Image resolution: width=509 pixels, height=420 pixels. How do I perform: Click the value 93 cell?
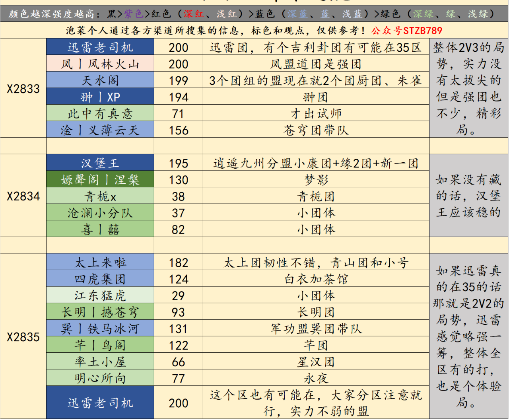click(x=179, y=312)
